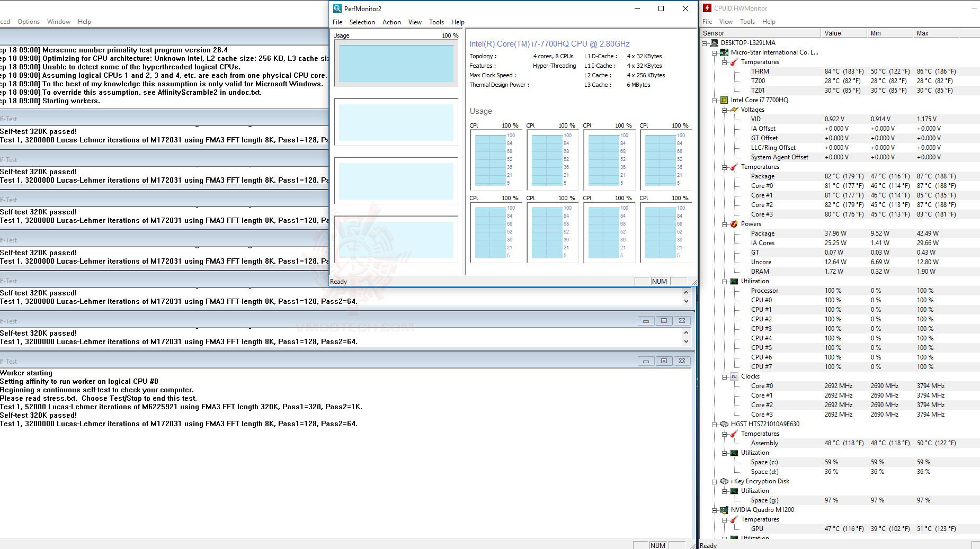Select the bottom usage panel in PerfMonitor2 sidebar
Image resolution: width=980 pixels, height=549 pixels.
396,239
